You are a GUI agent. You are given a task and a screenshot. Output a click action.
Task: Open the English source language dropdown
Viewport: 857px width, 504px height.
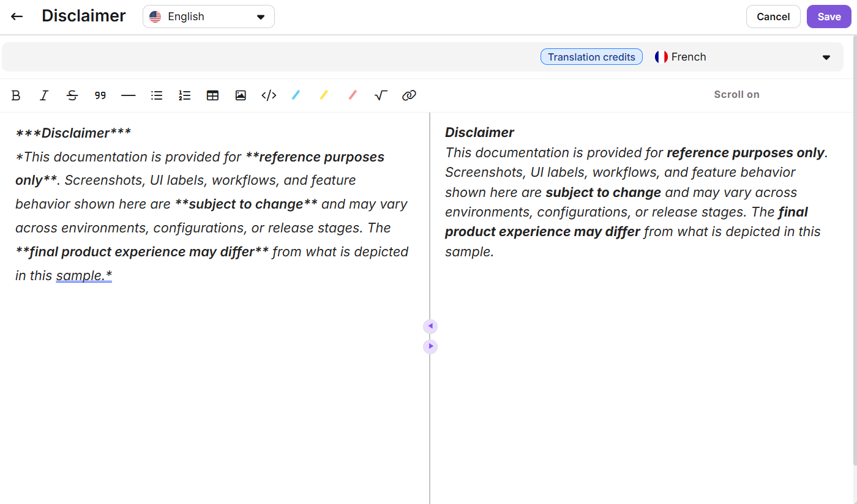(x=208, y=17)
